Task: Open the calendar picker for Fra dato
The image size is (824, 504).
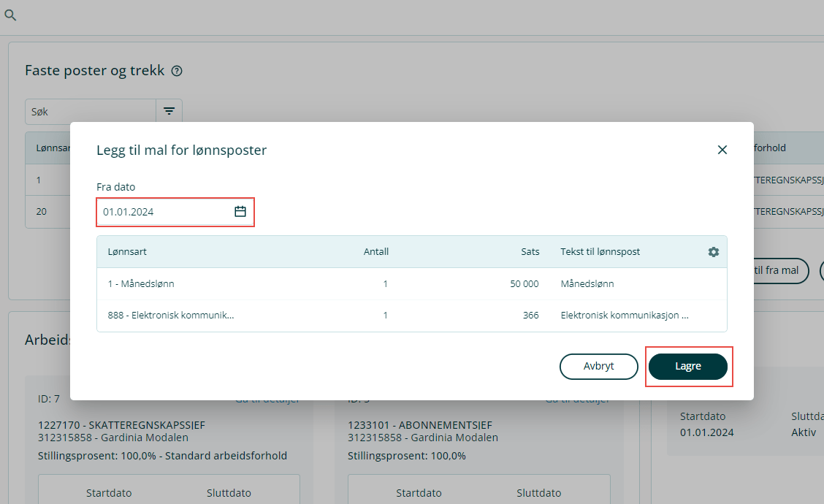Action: (x=240, y=212)
